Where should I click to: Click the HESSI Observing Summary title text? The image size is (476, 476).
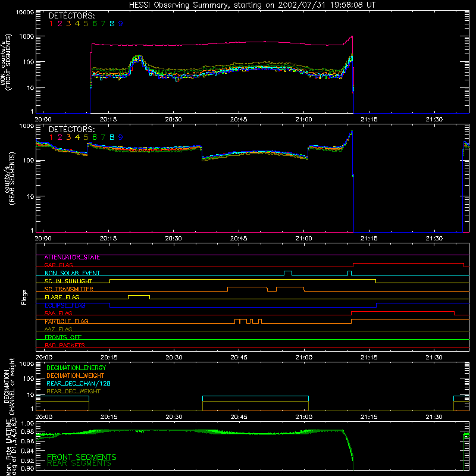tap(252, 5)
